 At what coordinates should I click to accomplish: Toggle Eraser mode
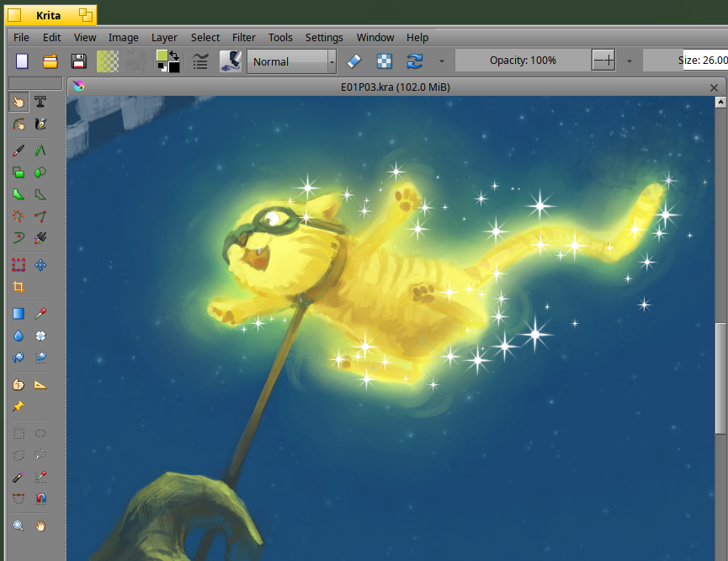tap(354, 61)
